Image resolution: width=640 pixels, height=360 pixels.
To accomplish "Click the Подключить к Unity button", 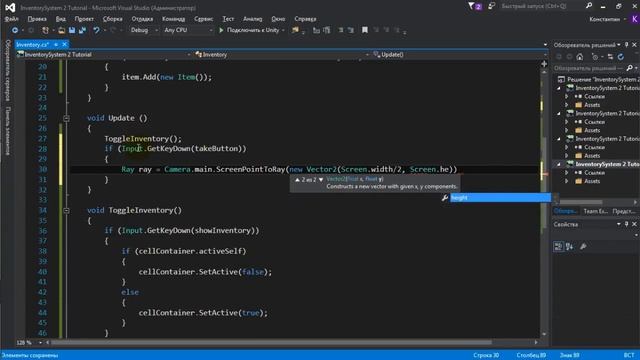I will (x=253, y=30).
